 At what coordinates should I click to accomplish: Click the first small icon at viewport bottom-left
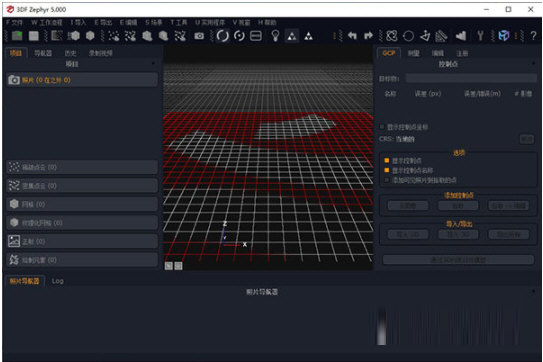pyautogui.click(x=169, y=266)
